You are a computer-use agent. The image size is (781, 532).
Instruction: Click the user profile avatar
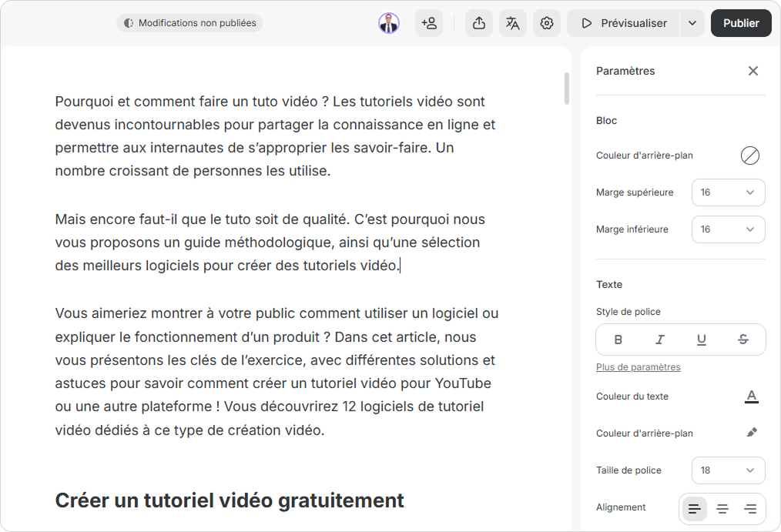(389, 23)
